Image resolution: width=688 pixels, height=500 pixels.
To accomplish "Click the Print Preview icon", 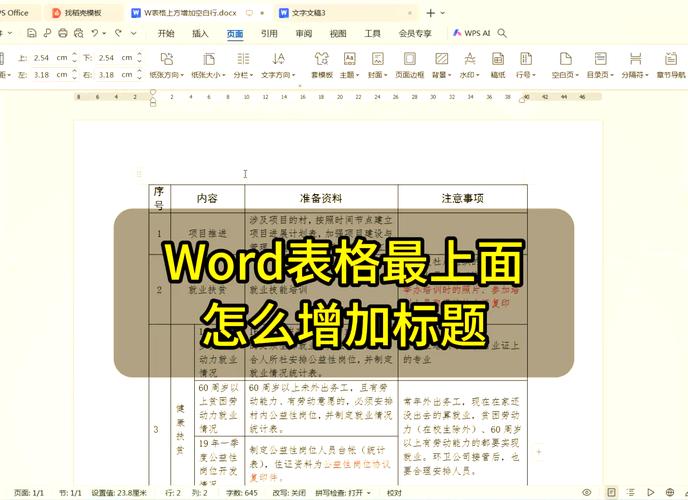I will coord(79,33).
